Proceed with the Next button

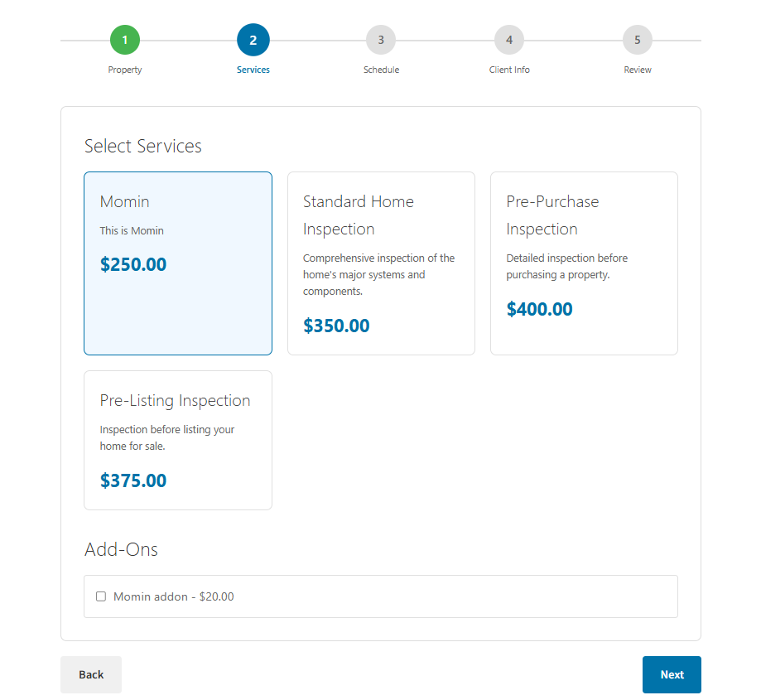(x=672, y=674)
